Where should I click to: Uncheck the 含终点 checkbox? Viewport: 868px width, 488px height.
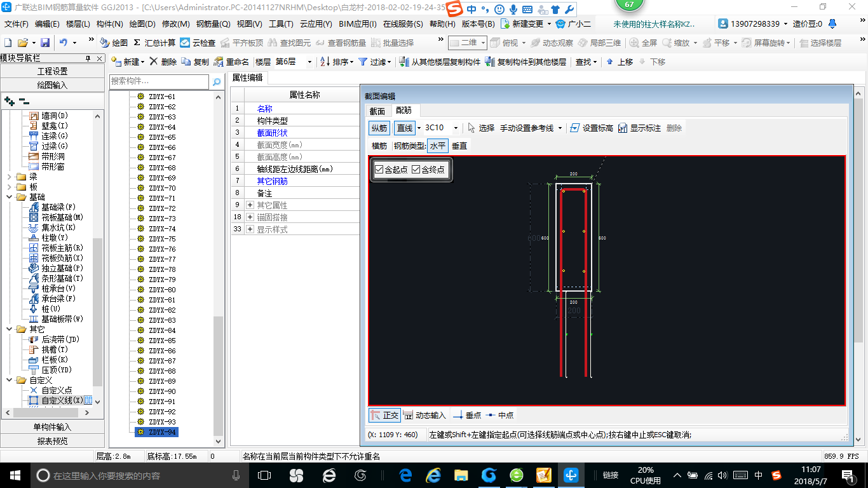(x=416, y=169)
